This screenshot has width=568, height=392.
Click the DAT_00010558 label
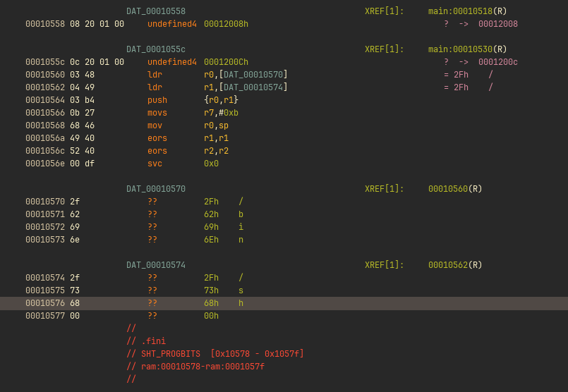pyautogui.click(x=155, y=11)
